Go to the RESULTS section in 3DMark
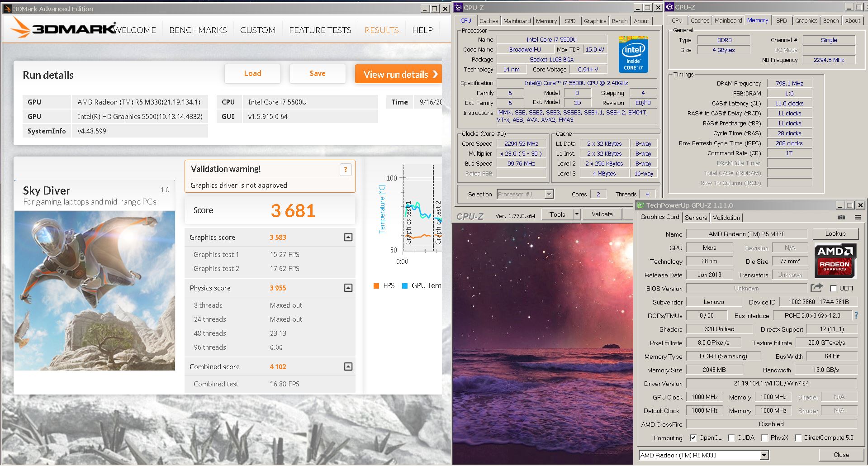Screen dimensions: 868x466 pos(382,30)
